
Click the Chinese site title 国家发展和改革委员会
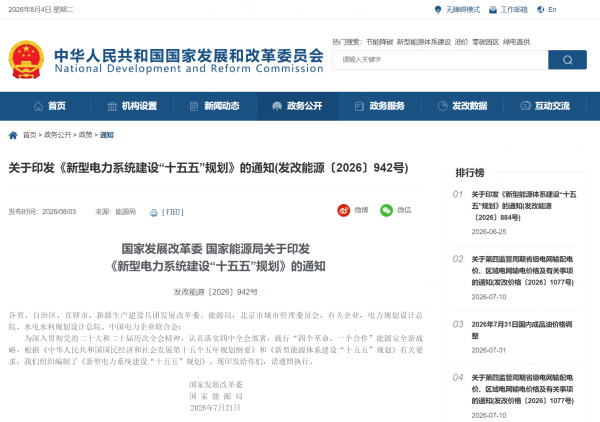tap(189, 56)
